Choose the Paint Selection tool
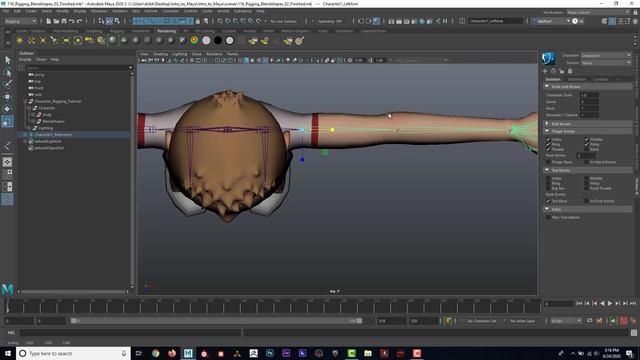 click(7, 84)
